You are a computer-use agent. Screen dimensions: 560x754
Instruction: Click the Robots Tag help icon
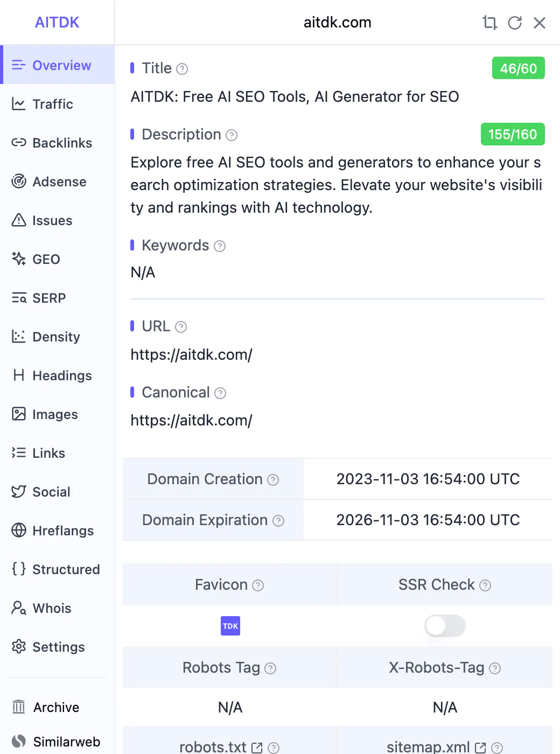(270, 668)
